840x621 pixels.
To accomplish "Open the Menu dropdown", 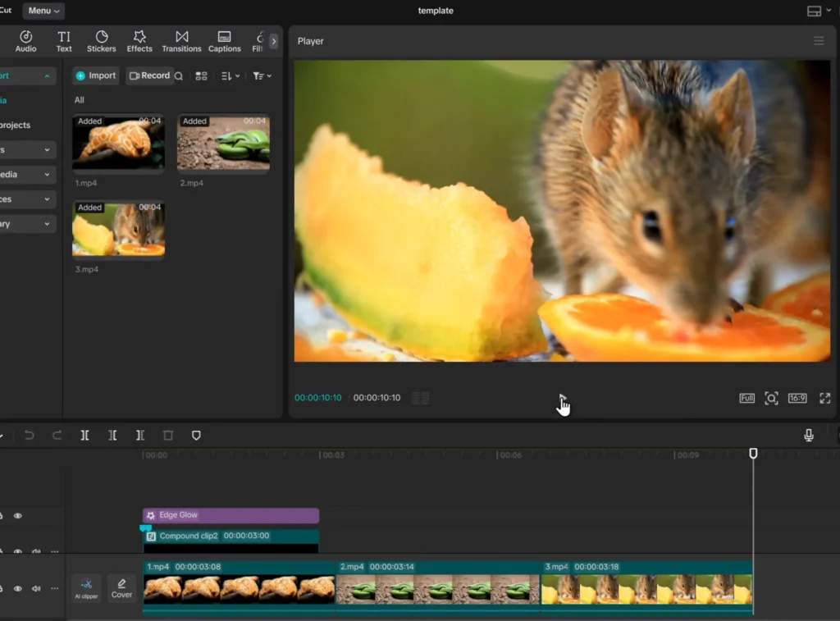I will (43, 11).
